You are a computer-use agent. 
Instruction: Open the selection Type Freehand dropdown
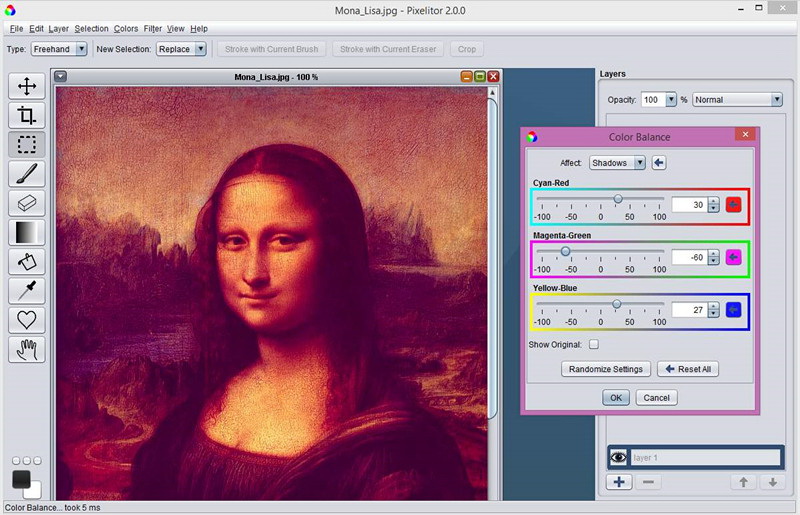point(60,48)
